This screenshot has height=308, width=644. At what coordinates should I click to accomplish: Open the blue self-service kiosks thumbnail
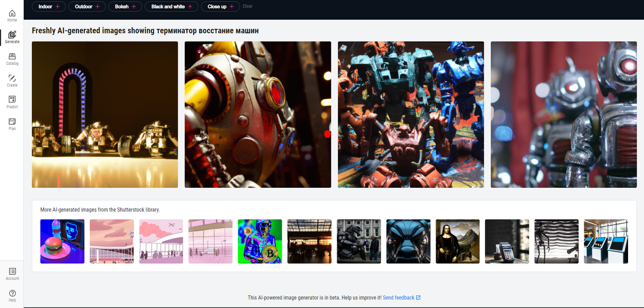point(606,241)
